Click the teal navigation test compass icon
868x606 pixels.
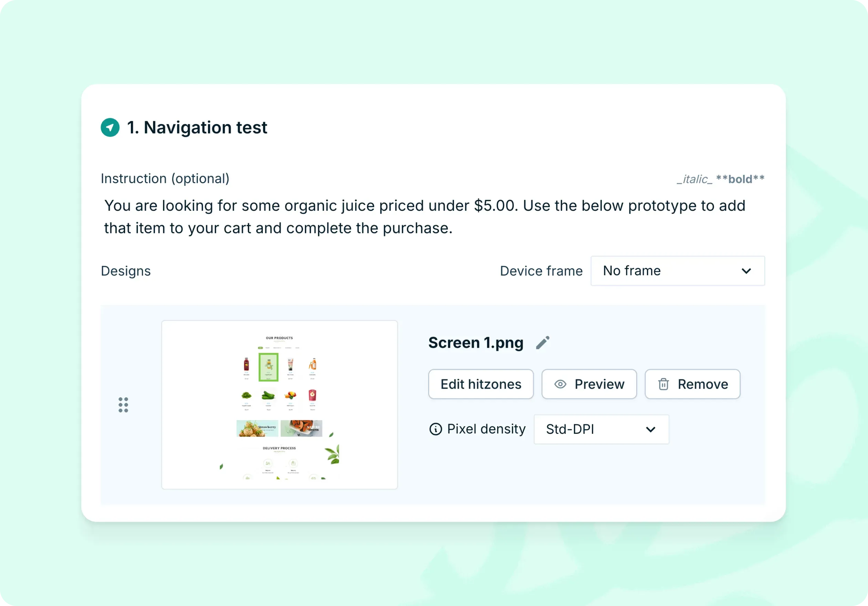110,127
